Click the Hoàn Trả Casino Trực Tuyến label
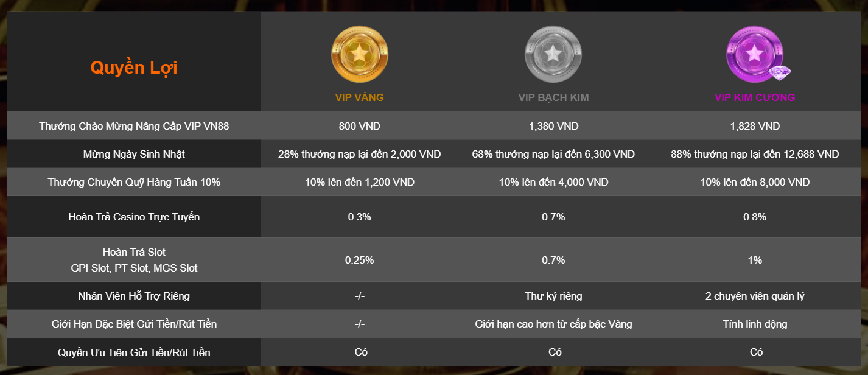The image size is (868, 375). pos(134,217)
